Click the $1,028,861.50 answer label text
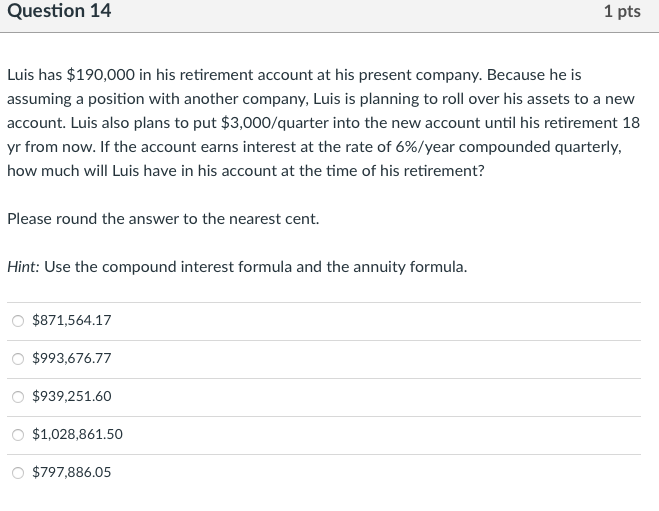Viewport: 659px width, 511px height. [78, 435]
